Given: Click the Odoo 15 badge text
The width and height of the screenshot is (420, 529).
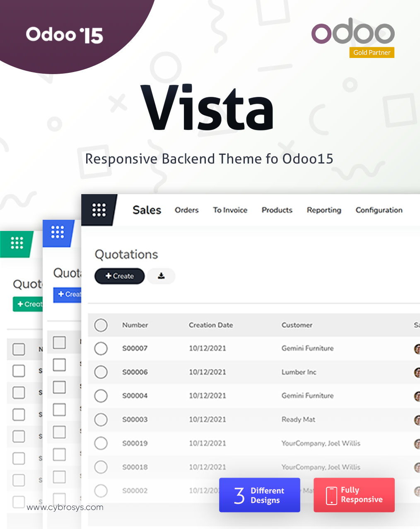Looking at the screenshot, I should pos(65,36).
